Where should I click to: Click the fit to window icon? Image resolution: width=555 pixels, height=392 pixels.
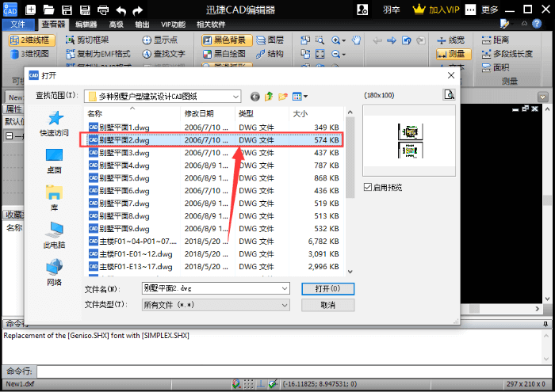pyautogui.click(x=320, y=54)
